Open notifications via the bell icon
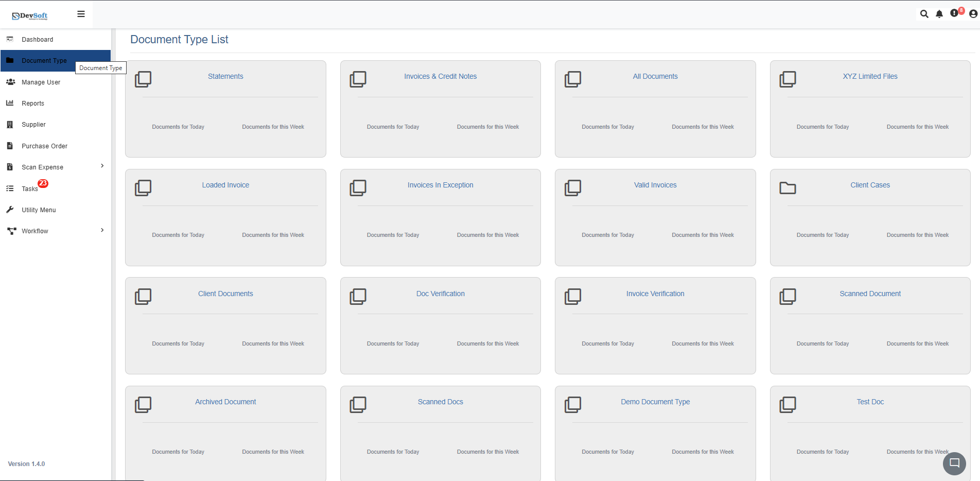This screenshot has height=481, width=980. point(940,14)
